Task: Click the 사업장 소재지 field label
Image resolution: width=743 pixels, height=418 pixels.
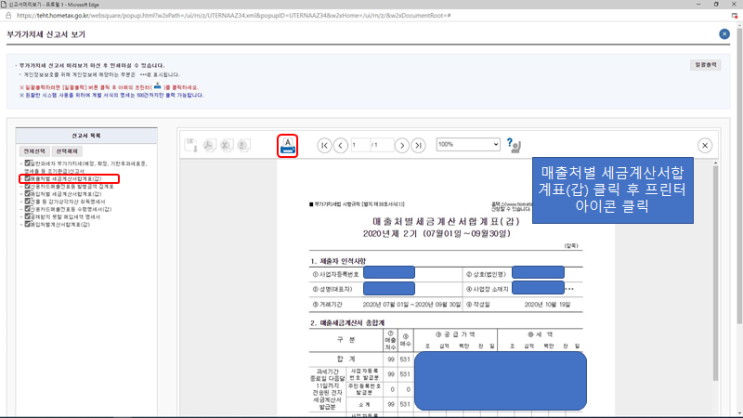Action: [487, 289]
